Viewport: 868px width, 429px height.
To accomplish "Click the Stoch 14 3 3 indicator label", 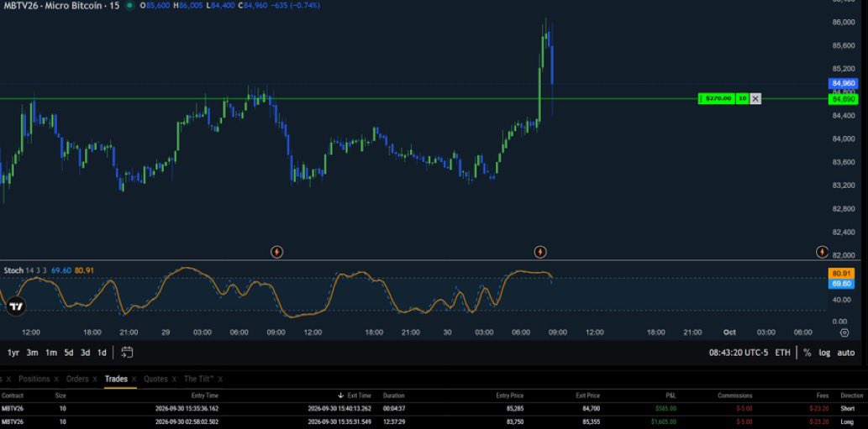I will [25, 270].
